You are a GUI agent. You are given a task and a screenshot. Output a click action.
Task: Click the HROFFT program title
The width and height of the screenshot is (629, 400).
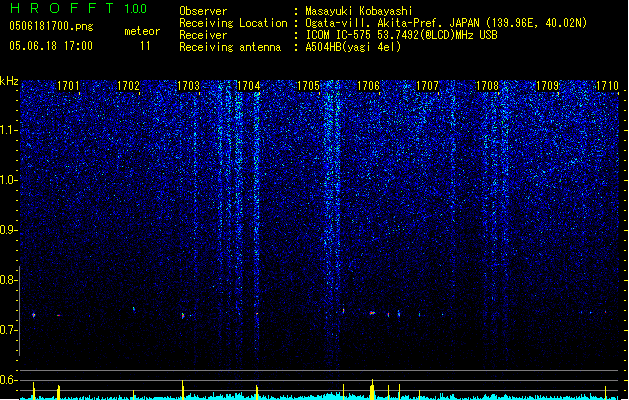[61, 8]
